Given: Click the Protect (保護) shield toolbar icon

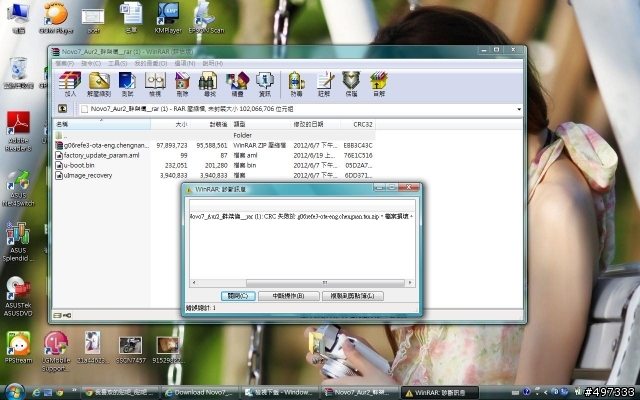Looking at the screenshot, I should point(351,84).
